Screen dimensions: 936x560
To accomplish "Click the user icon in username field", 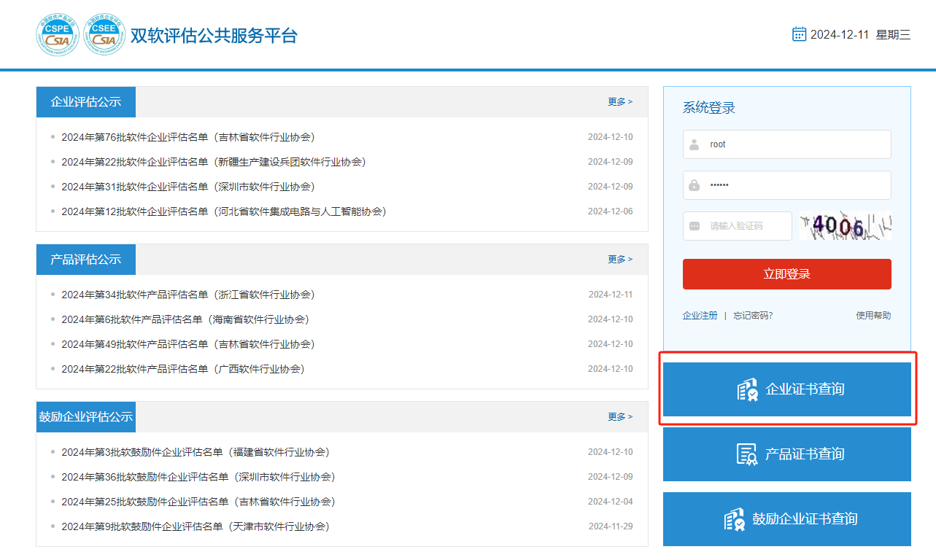I will point(694,144).
